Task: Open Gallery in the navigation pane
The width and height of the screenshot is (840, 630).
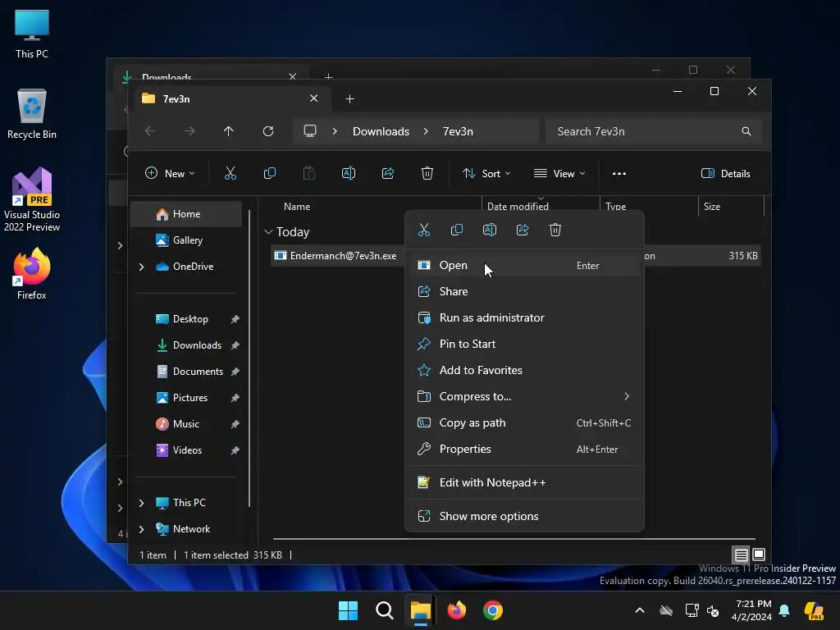Action: pyautogui.click(x=186, y=240)
